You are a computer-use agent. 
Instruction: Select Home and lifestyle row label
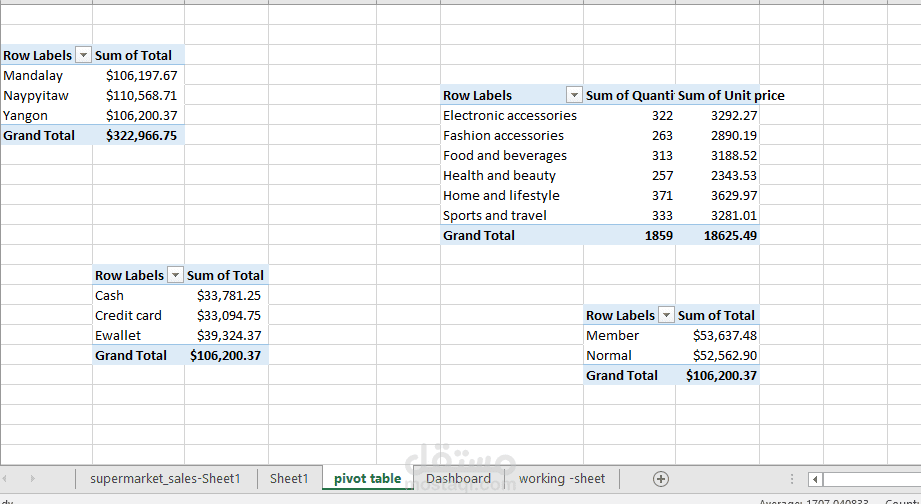click(512, 196)
